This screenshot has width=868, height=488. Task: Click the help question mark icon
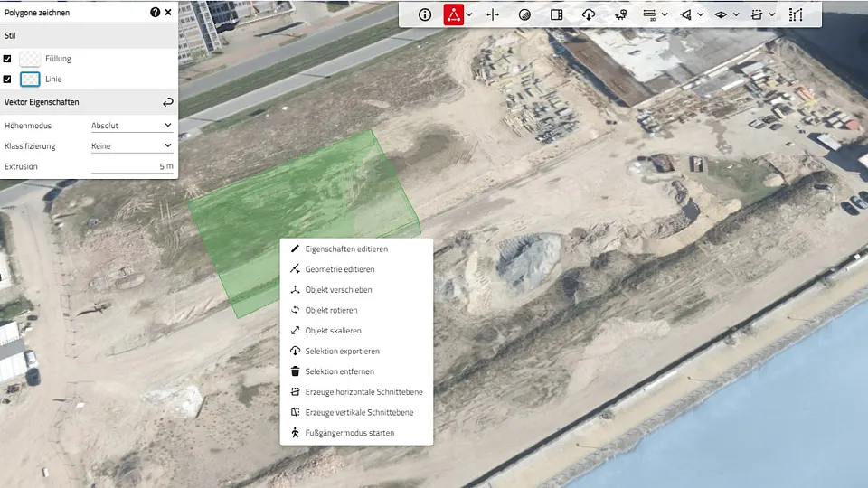(x=155, y=13)
